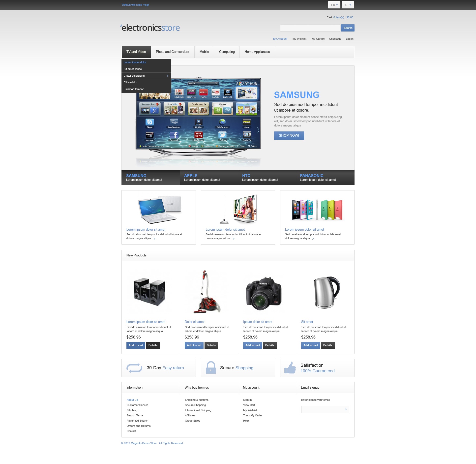Click the SHOP NOW! button

point(289,136)
